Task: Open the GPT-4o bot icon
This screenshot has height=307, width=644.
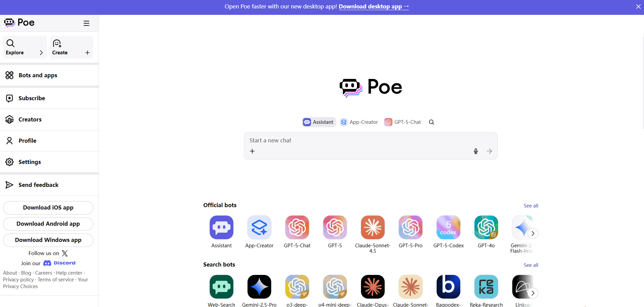Action: click(486, 227)
